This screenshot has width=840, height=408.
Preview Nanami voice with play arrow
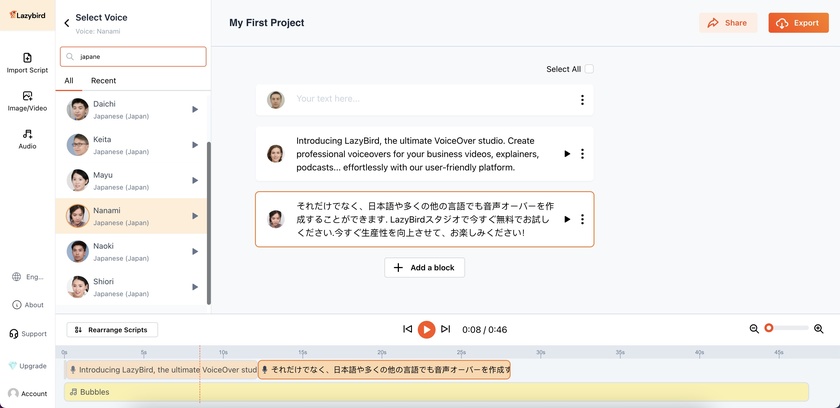tap(195, 216)
